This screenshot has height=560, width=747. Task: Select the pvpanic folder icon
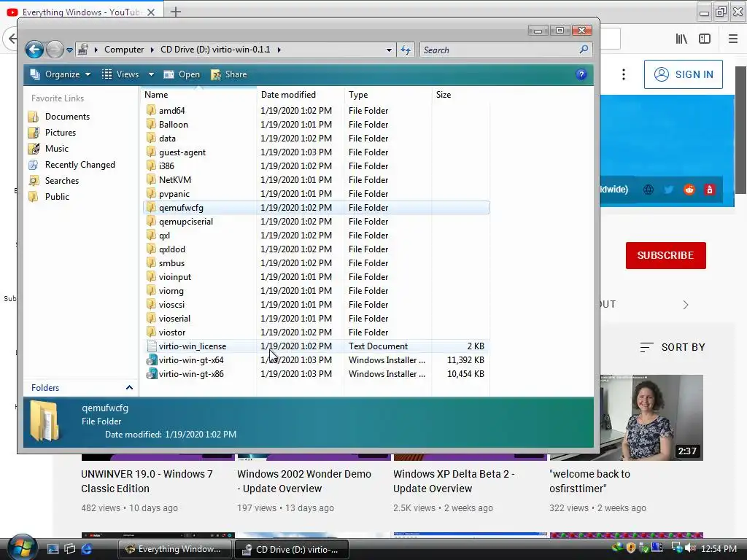[x=151, y=193]
